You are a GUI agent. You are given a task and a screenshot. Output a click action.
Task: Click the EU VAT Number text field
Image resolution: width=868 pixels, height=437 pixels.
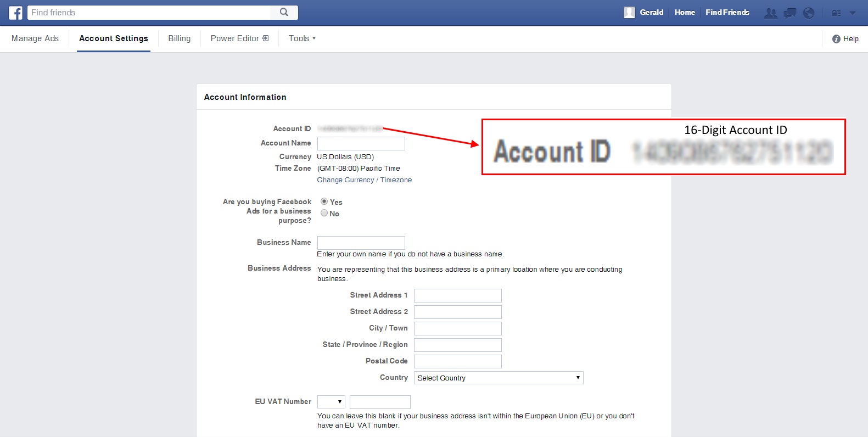coord(380,402)
